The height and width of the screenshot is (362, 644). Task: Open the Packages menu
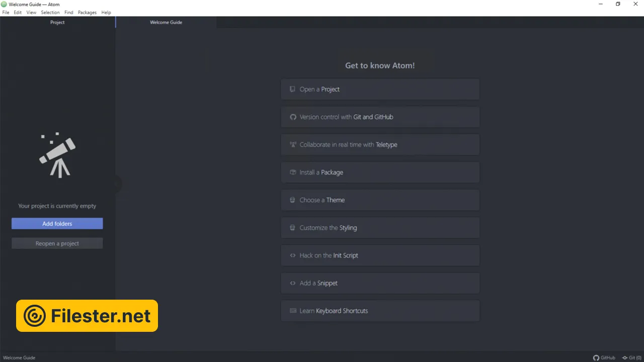[x=87, y=13]
